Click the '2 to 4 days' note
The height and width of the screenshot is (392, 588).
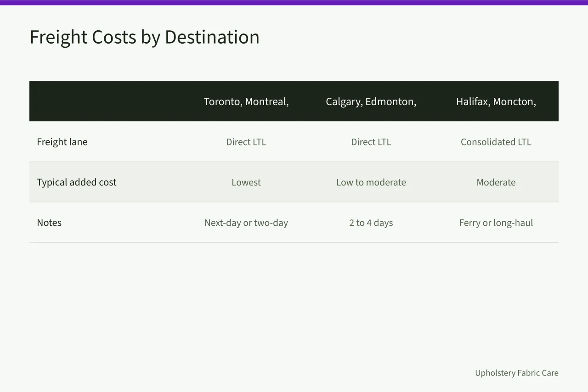pos(371,223)
